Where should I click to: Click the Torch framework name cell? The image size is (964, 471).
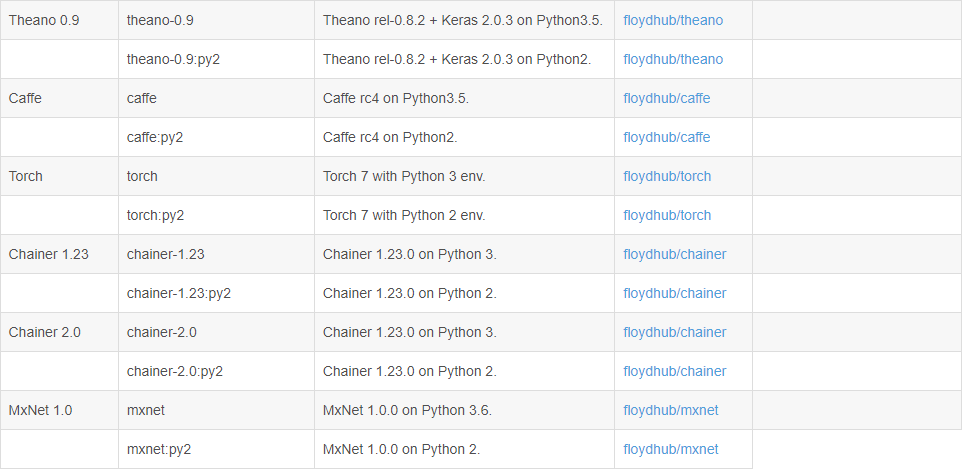pos(26,176)
